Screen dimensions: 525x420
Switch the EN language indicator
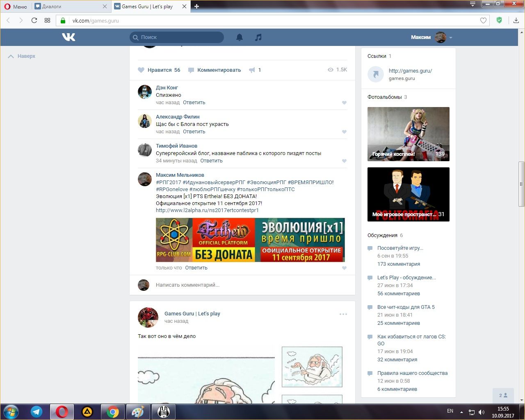point(450,411)
